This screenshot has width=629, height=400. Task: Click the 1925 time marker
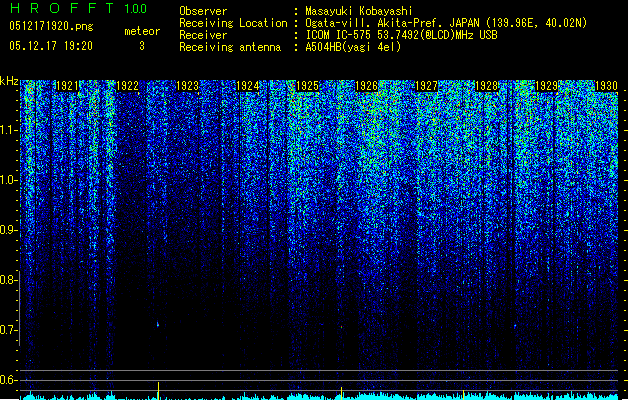307,86
